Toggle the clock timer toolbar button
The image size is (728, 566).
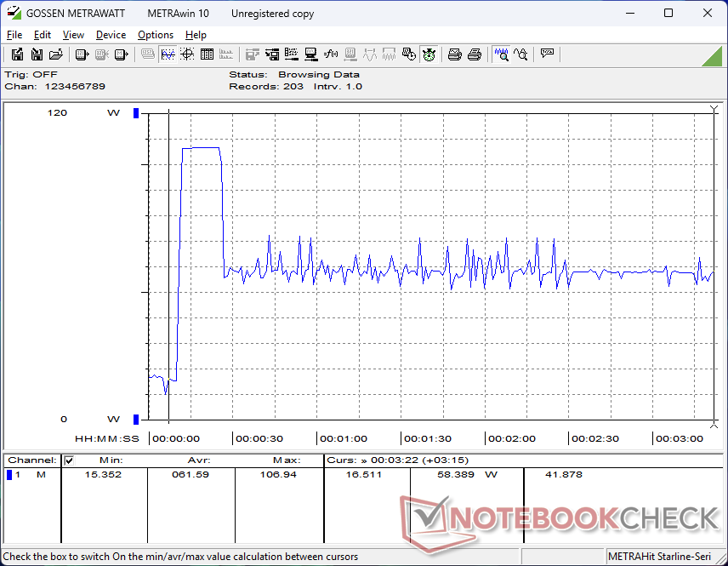429,54
